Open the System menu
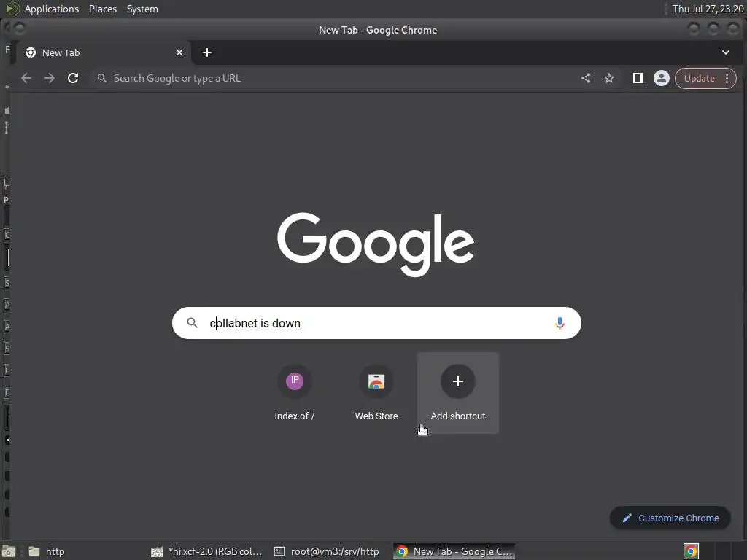The width and height of the screenshot is (747, 560). tap(142, 9)
